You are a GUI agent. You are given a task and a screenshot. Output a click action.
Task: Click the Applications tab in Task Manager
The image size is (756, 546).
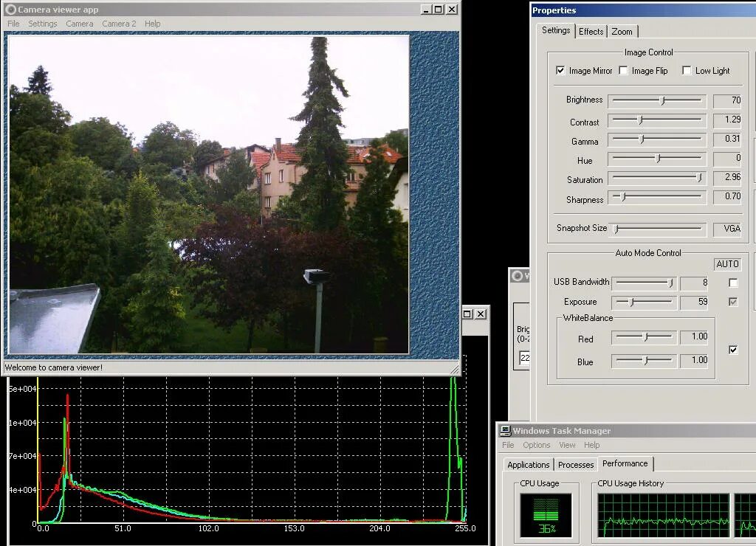528,464
